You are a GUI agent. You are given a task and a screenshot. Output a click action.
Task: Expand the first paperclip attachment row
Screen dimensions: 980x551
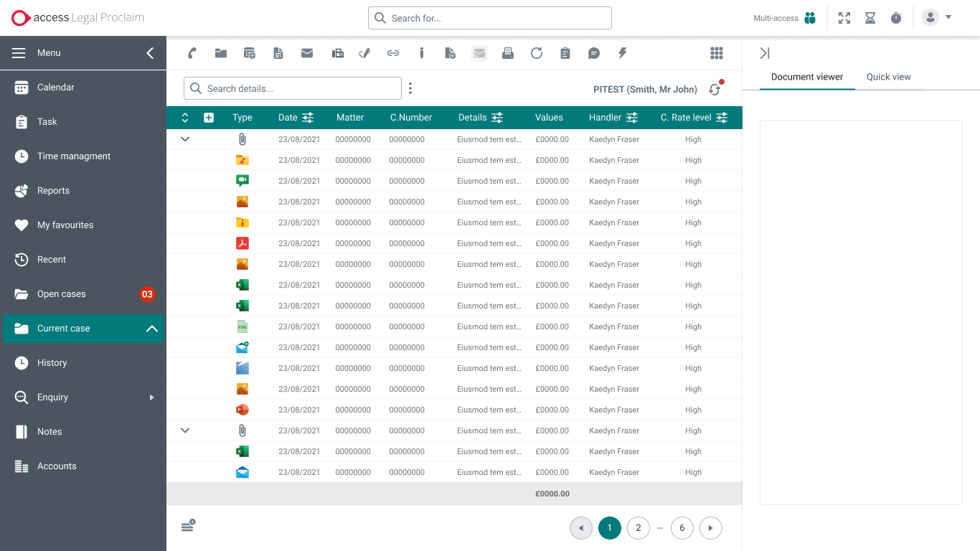coord(184,138)
